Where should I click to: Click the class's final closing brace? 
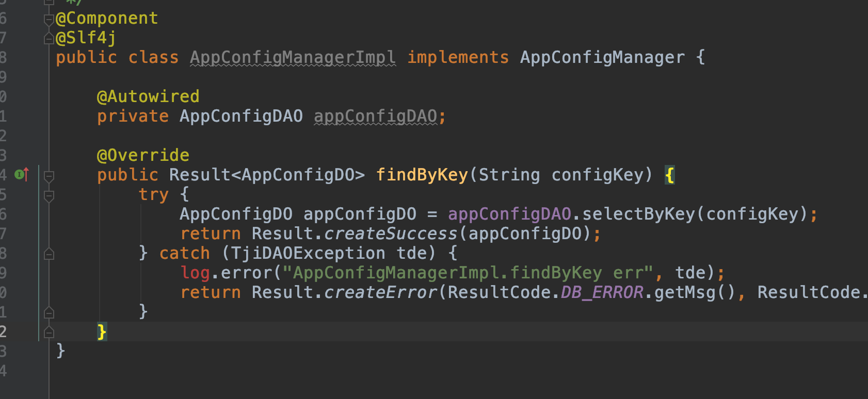[60, 351]
